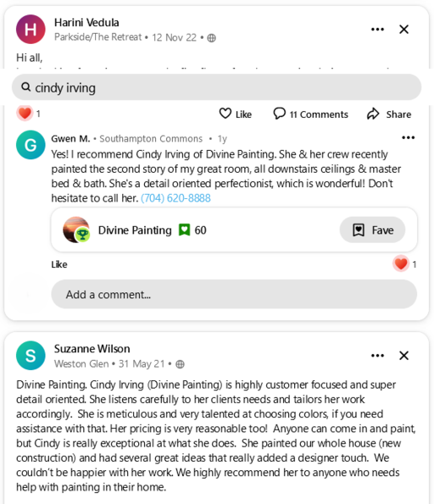Viewport: 434px width, 504px height.
Task: Add Divine Painting to faves
Action: [372, 230]
